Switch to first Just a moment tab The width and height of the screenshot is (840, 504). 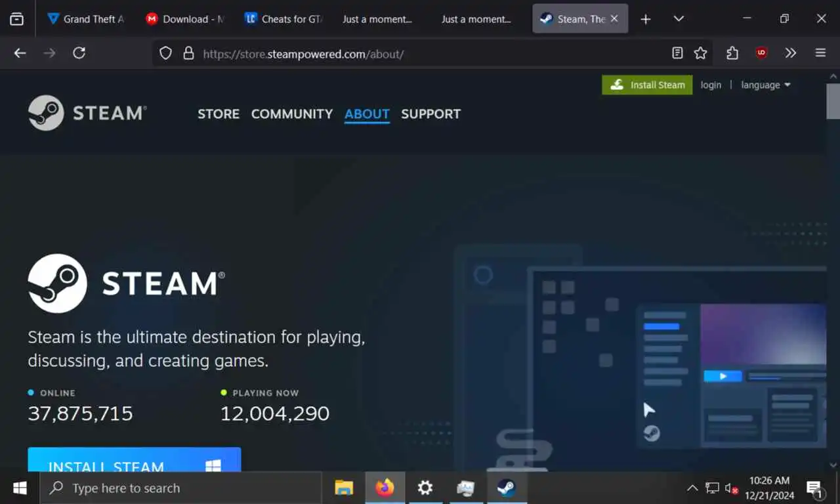377,19
